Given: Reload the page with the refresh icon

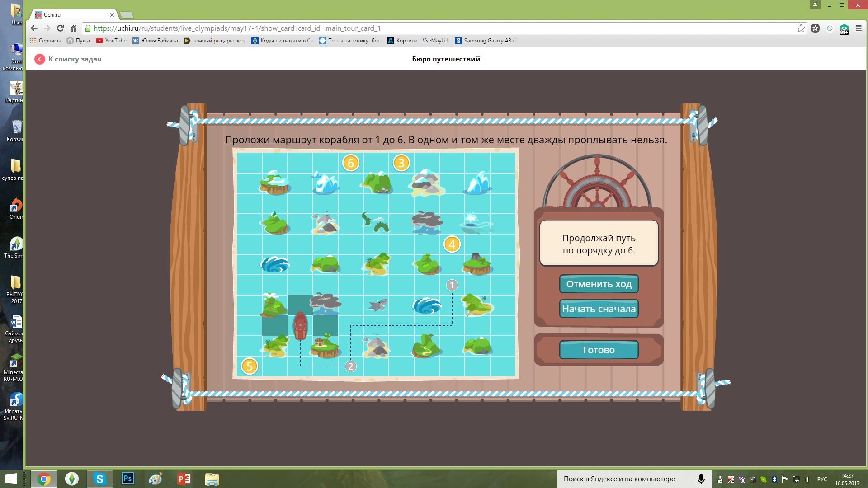Looking at the screenshot, I should 60,28.
